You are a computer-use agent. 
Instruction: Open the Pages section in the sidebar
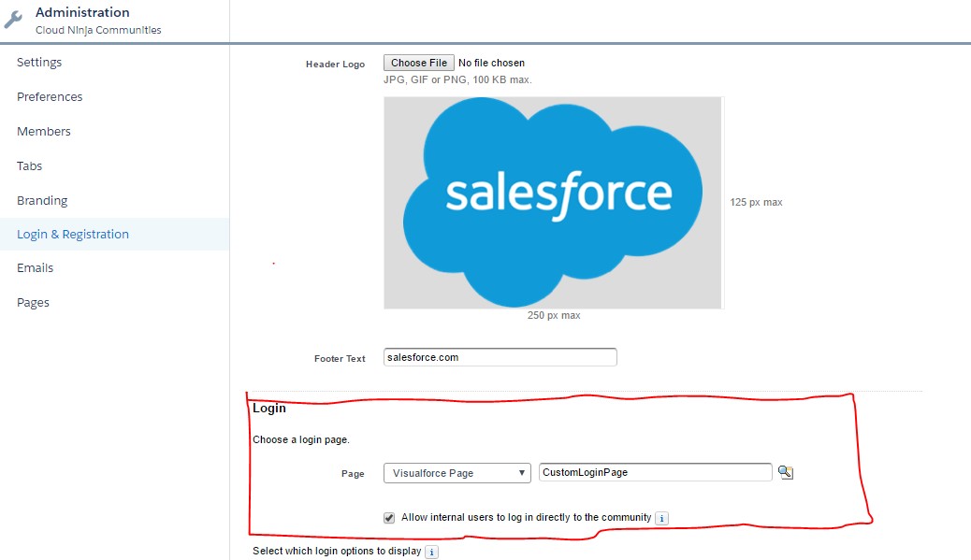point(33,302)
